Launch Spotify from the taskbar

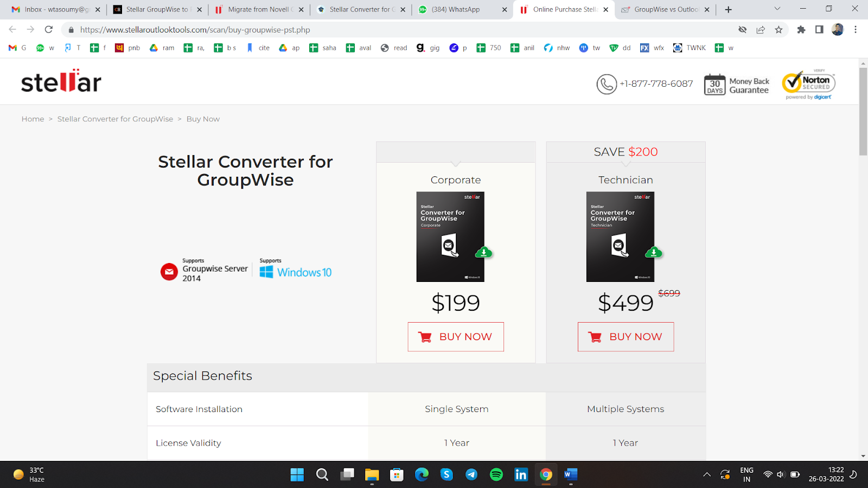click(x=496, y=475)
